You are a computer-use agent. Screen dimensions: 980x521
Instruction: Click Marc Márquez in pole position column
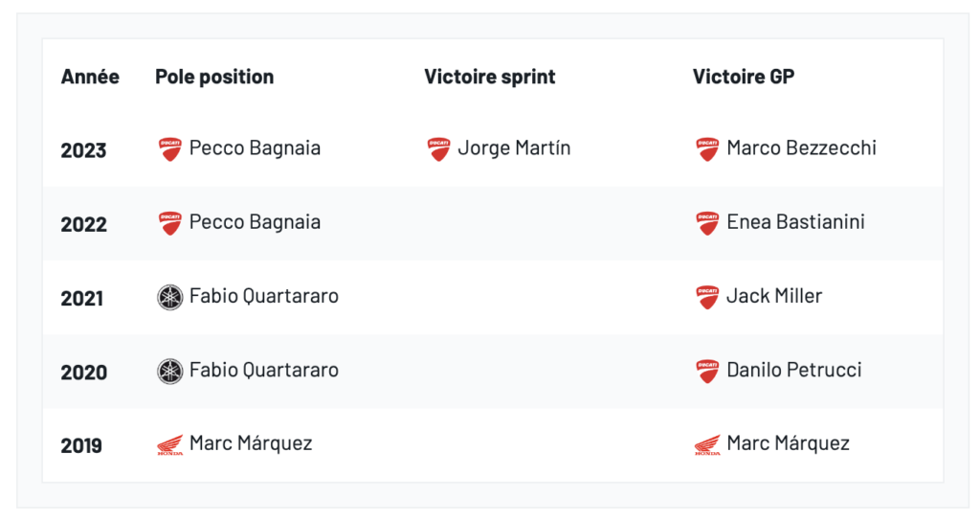[251, 443]
